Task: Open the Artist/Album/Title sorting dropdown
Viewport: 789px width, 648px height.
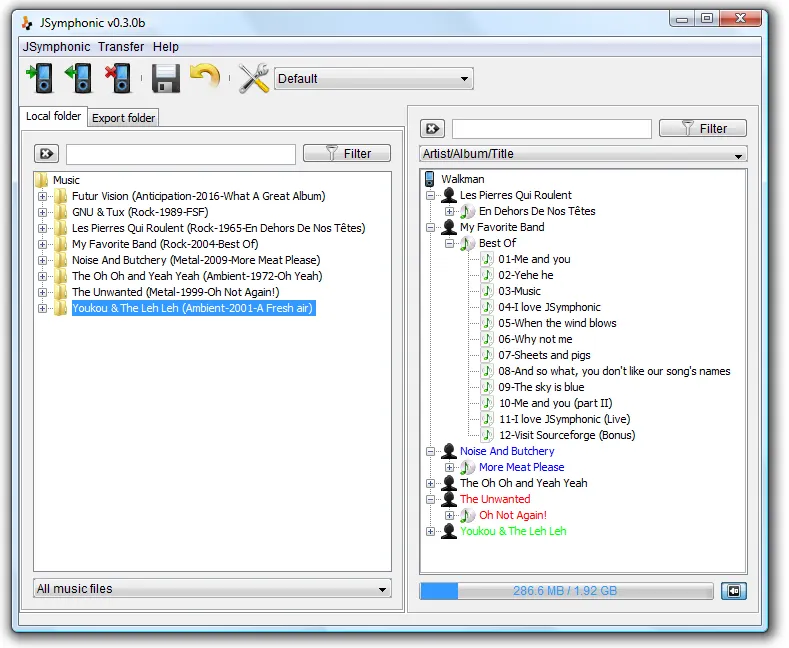Action: (583, 154)
